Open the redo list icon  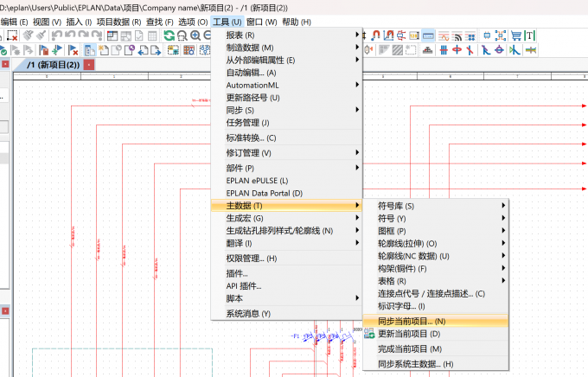[97, 35]
